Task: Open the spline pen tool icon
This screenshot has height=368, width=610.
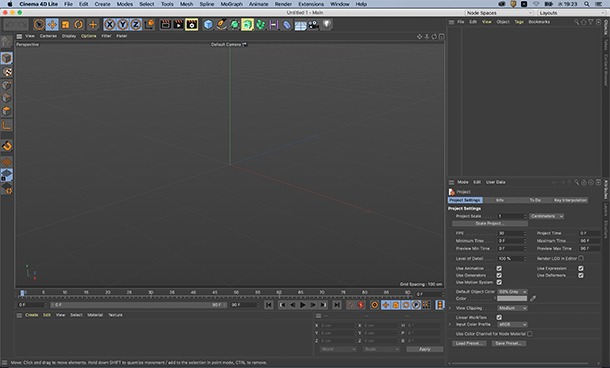Action: pyautogui.click(x=221, y=25)
